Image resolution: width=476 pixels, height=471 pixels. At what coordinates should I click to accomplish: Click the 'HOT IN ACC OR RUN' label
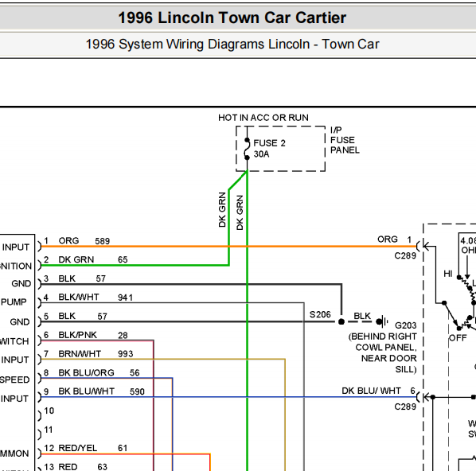pyautogui.click(x=263, y=118)
